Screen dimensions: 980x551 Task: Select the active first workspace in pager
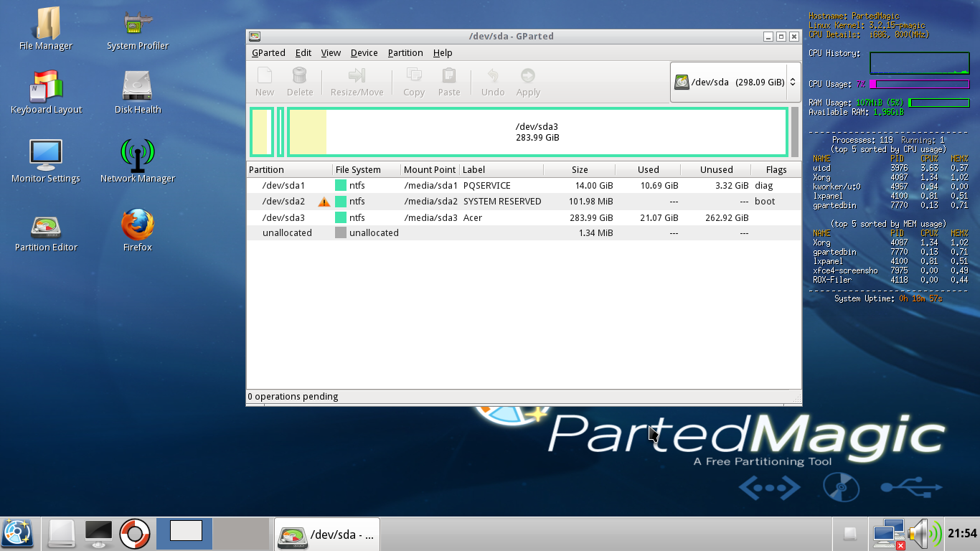(184, 534)
